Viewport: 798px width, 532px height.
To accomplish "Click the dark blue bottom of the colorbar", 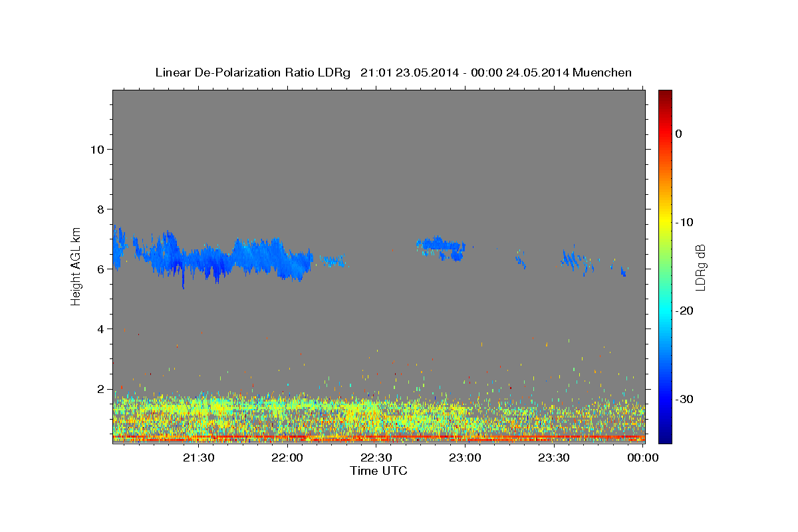I will point(665,436).
